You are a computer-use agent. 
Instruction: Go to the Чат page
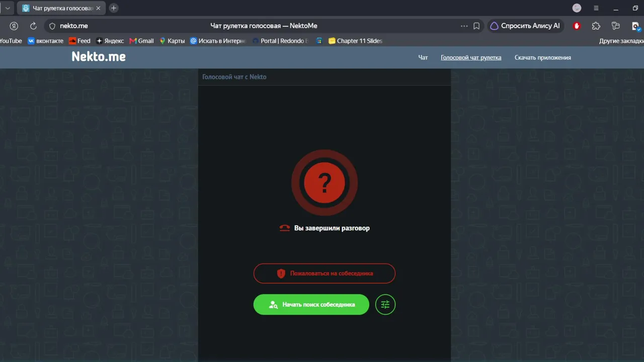click(423, 57)
